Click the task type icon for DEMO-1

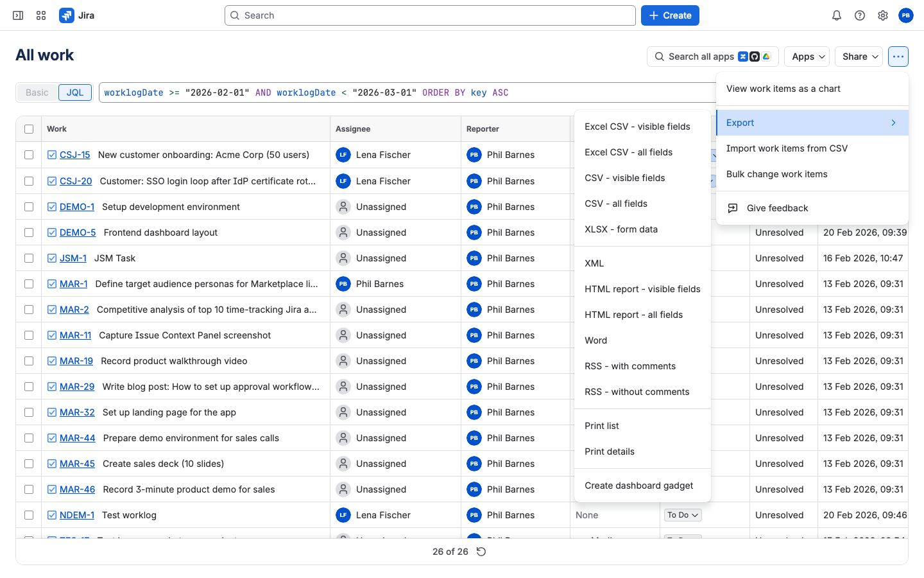coord(52,207)
